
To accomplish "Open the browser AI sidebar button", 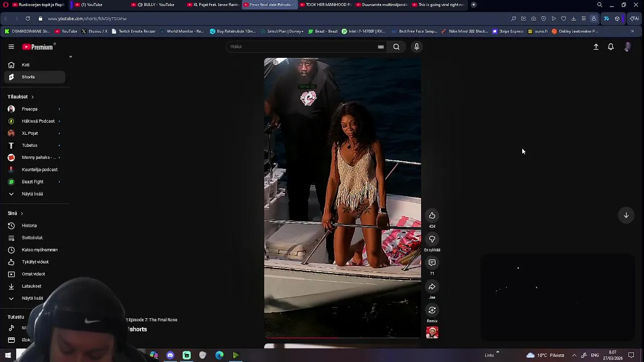I will coord(634,19).
